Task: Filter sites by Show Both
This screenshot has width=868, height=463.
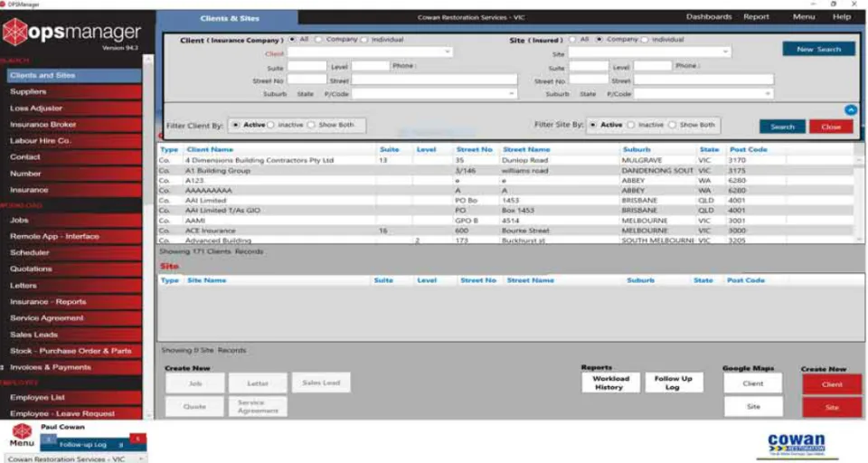Action: tap(672, 125)
